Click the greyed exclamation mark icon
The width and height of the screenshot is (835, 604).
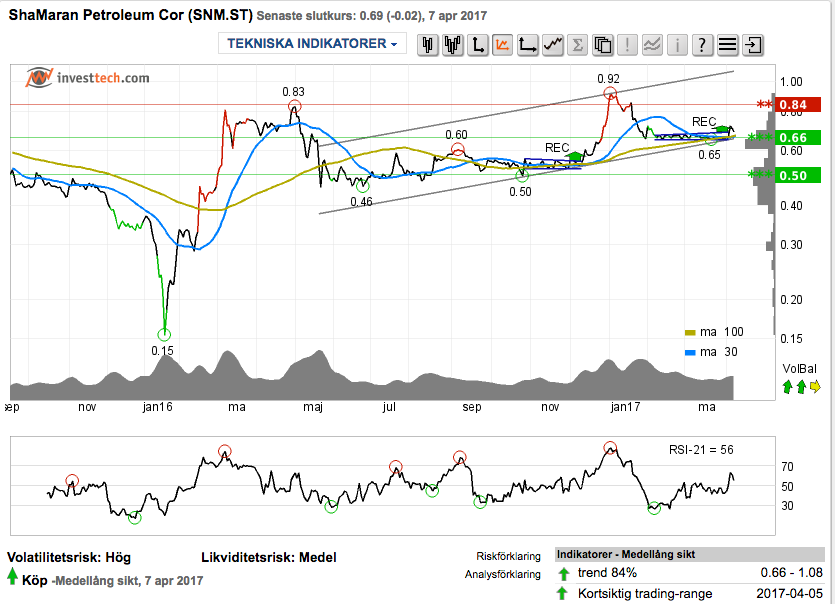627,45
